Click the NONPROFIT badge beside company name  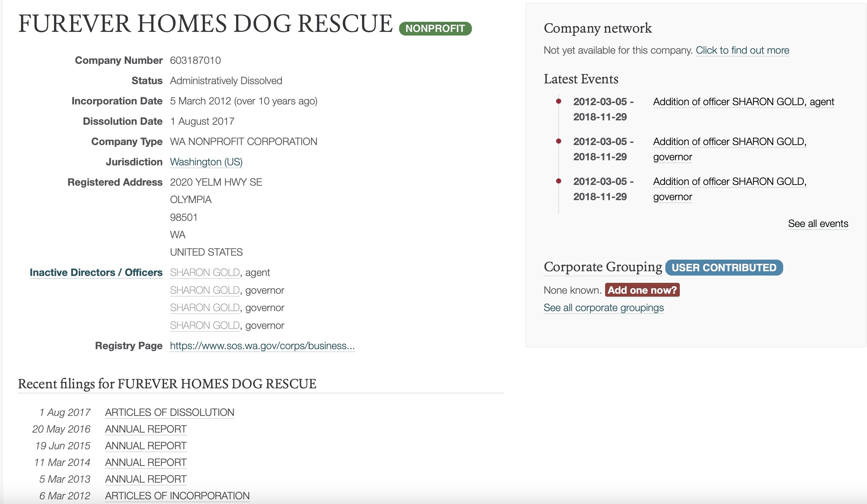(435, 28)
